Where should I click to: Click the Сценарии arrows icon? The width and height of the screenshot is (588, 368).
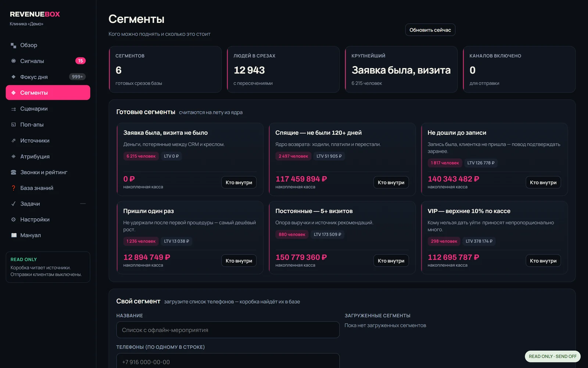point(14,109)
